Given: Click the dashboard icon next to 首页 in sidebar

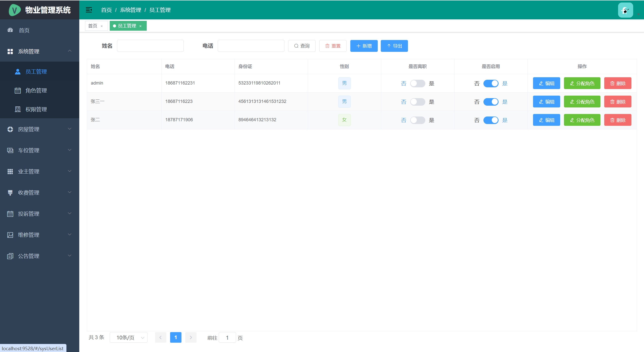Looking at the screenshot, I should coord(10,30).
